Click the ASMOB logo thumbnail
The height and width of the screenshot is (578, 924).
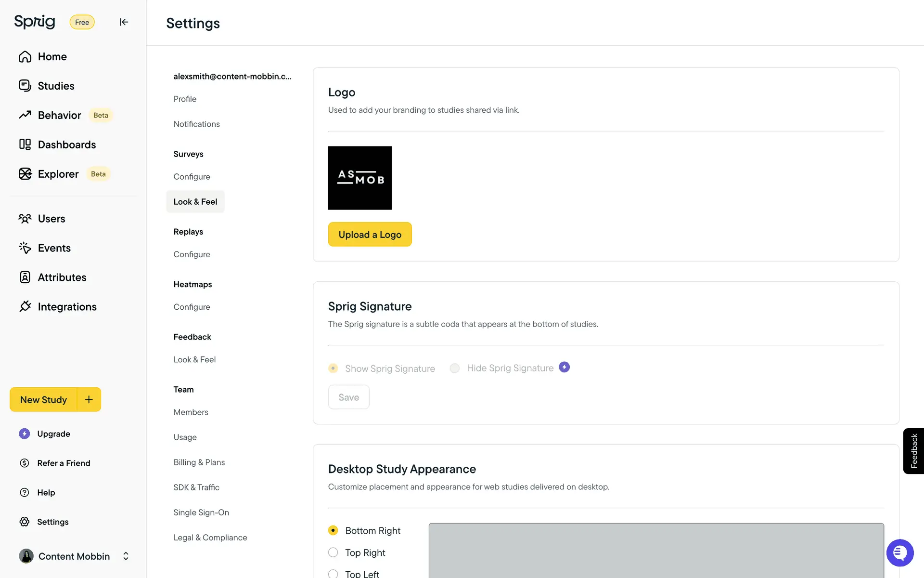pos(359,178)
